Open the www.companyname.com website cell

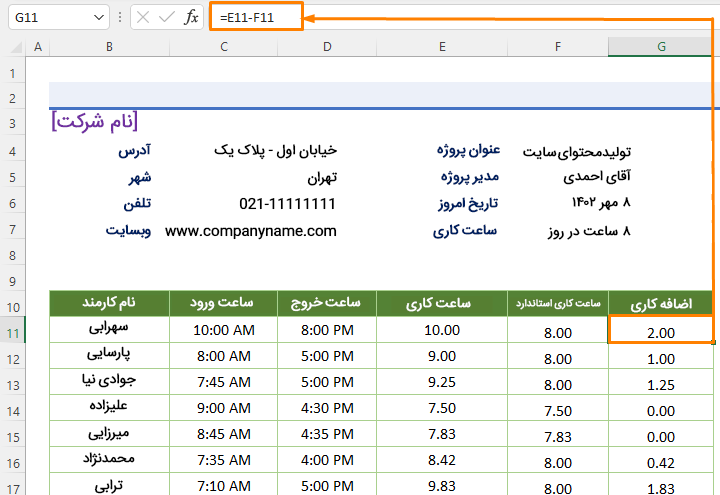pos(250,231)
